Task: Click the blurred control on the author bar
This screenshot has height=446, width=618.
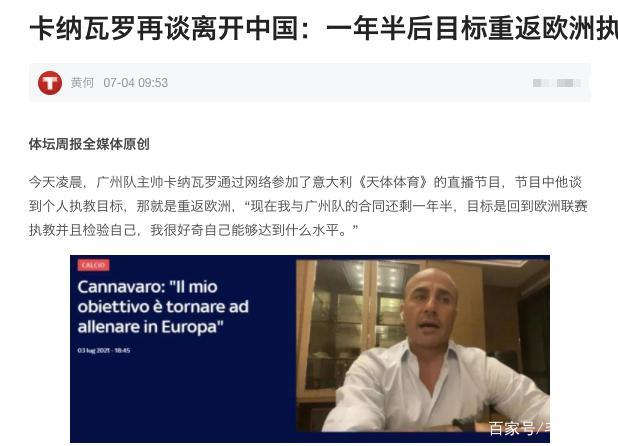Action: click(556, 83)
